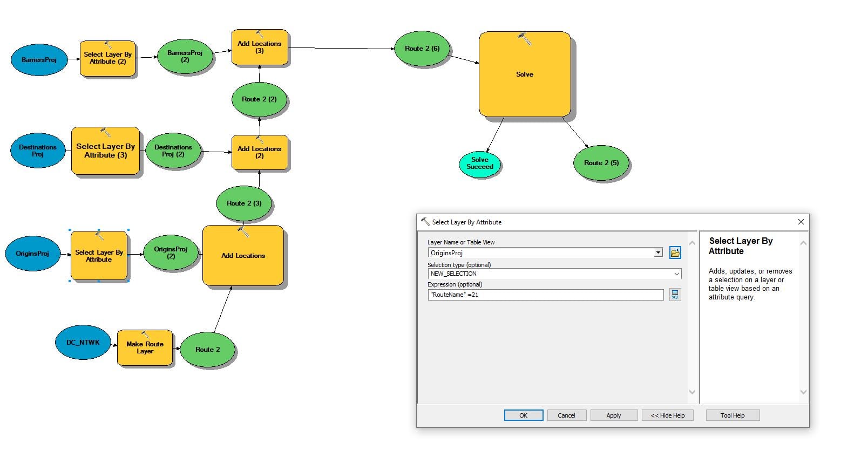Select the Destinations Proj (2) oval
The height and width of the screenshot is (471, 868).
(173, 151)
